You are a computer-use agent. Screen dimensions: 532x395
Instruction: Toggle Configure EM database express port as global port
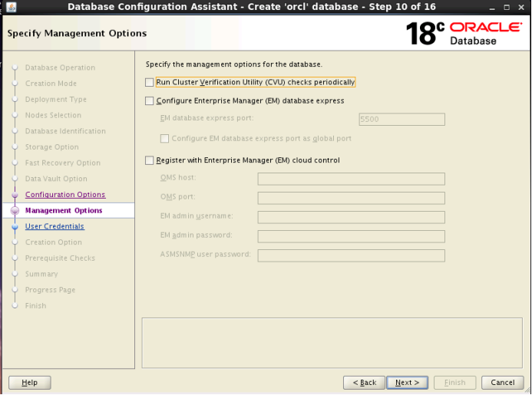164,139
